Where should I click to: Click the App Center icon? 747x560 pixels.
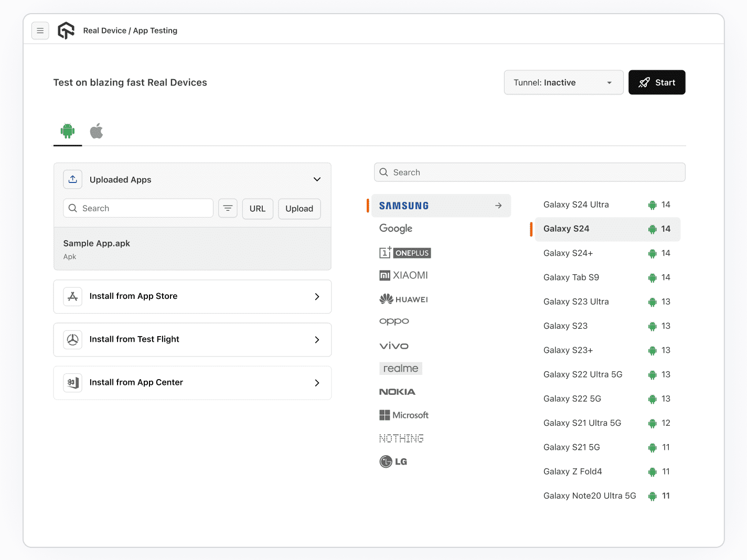point(72,383)
